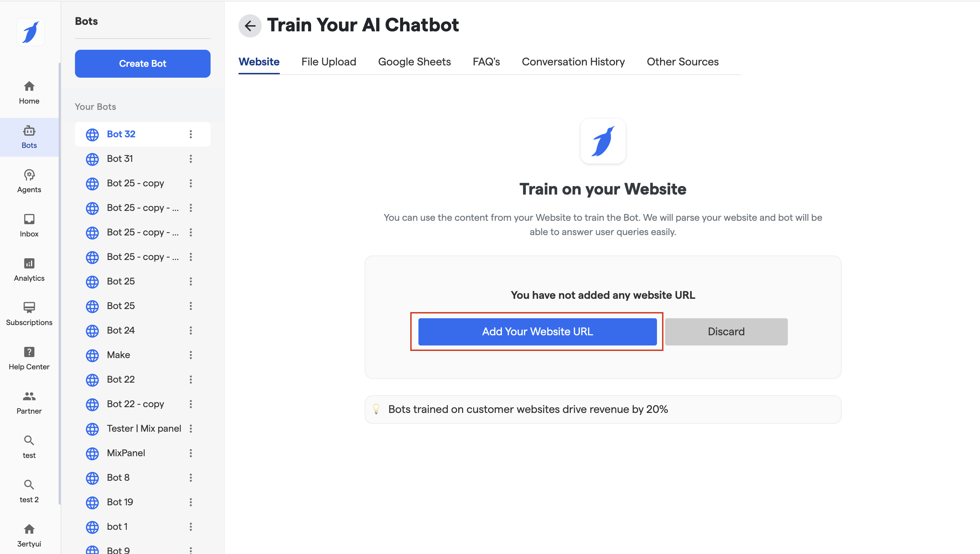Screen dimensions: 980x554
Task: Click the back arrow beside the page title
Action: click(x=249, y=26)
